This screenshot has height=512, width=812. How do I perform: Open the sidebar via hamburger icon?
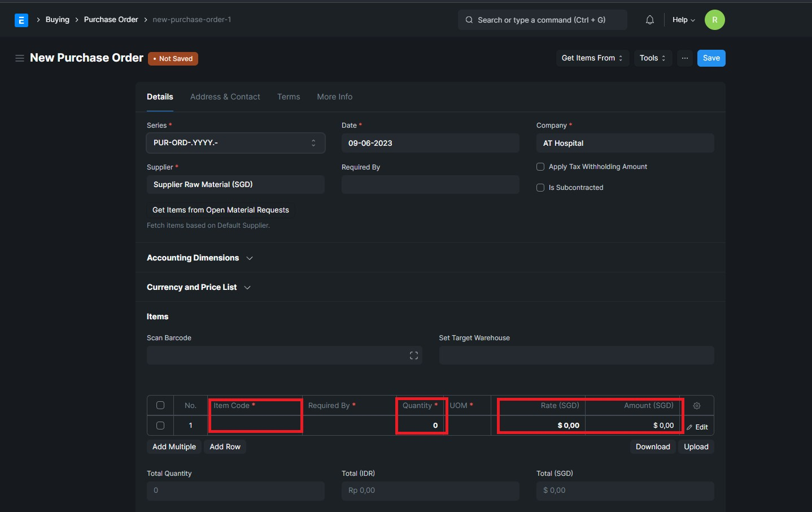click(20, 58)
